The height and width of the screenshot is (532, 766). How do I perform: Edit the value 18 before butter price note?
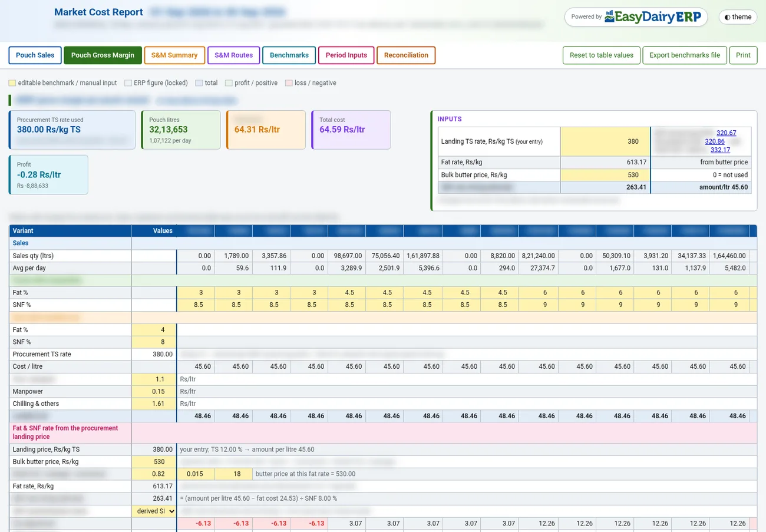pyautogui.click(x=233, y=474)
